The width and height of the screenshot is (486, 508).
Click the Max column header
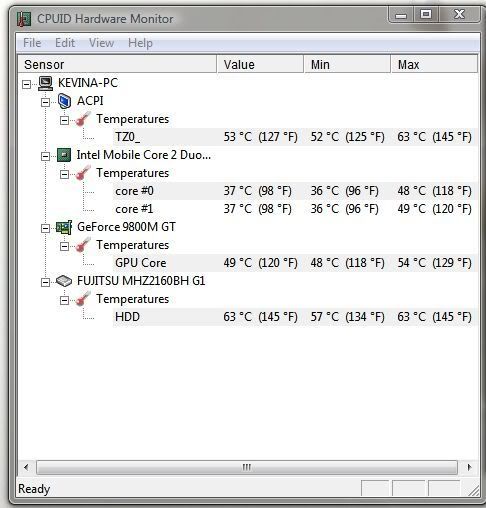pos(434,64)
